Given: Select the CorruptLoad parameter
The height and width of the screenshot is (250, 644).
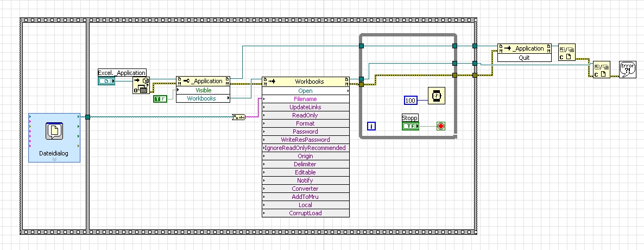Looking at the screenshot, I should pyautogui.click(x=306, y=213).
